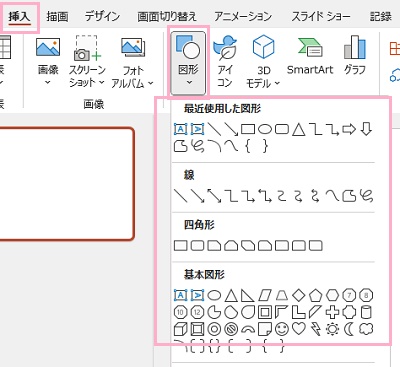Choose right brace in 最近使用した図形
Screen dimensions: 400x367
tap(265, 146)
